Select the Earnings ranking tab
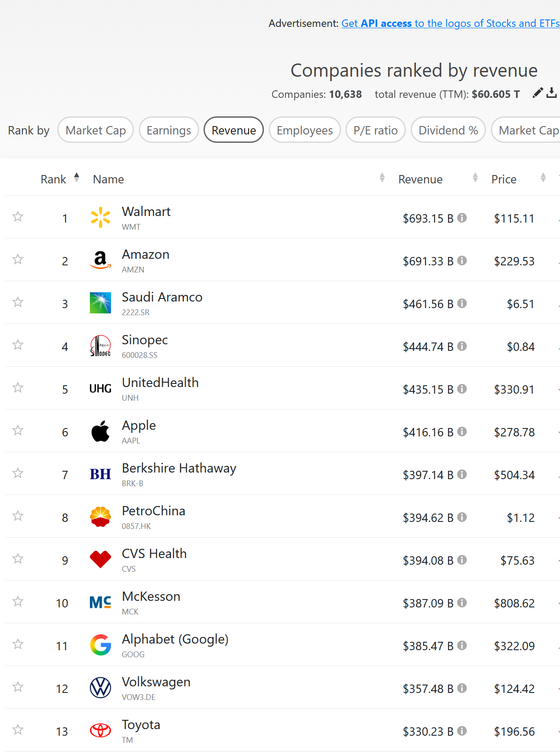Viewport: 560px width, 752px height. point(169,130)
